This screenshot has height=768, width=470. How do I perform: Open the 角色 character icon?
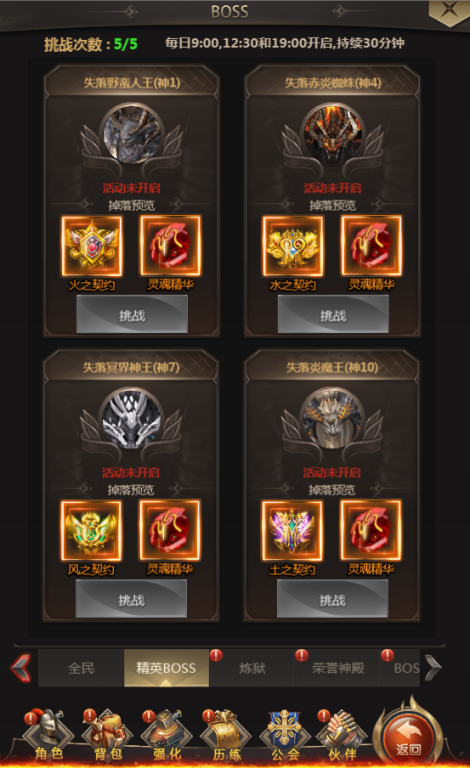pos(48,735)
